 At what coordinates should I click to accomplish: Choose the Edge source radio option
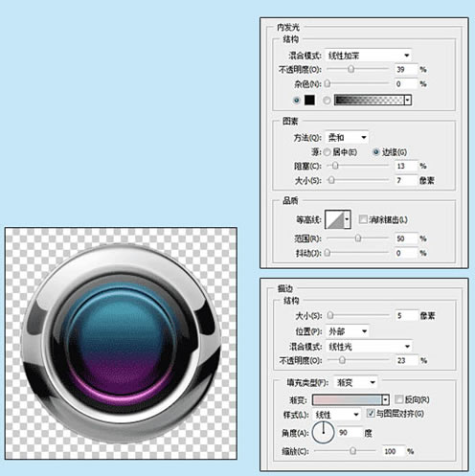click(376, 152)
